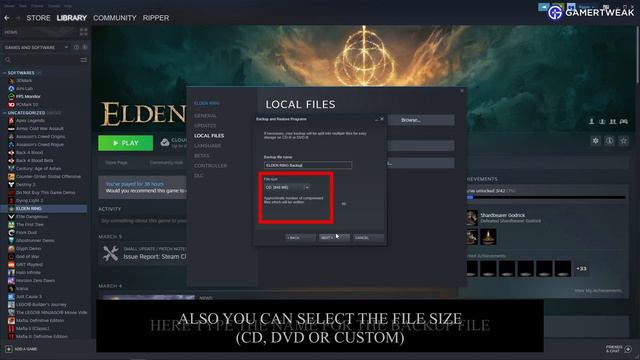Select God of War in the library
Image resolution: width=640 pixels, height=360 pixels.
[27, 256]
